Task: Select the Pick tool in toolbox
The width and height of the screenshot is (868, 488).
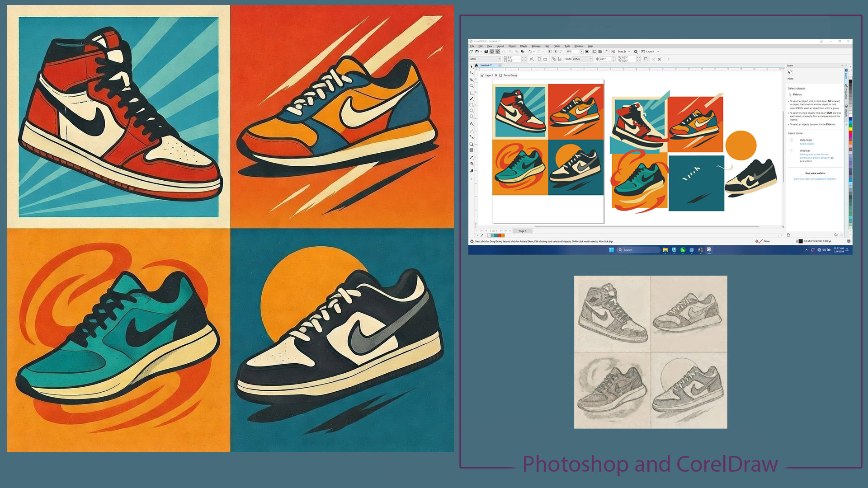Action: point(472,66)
